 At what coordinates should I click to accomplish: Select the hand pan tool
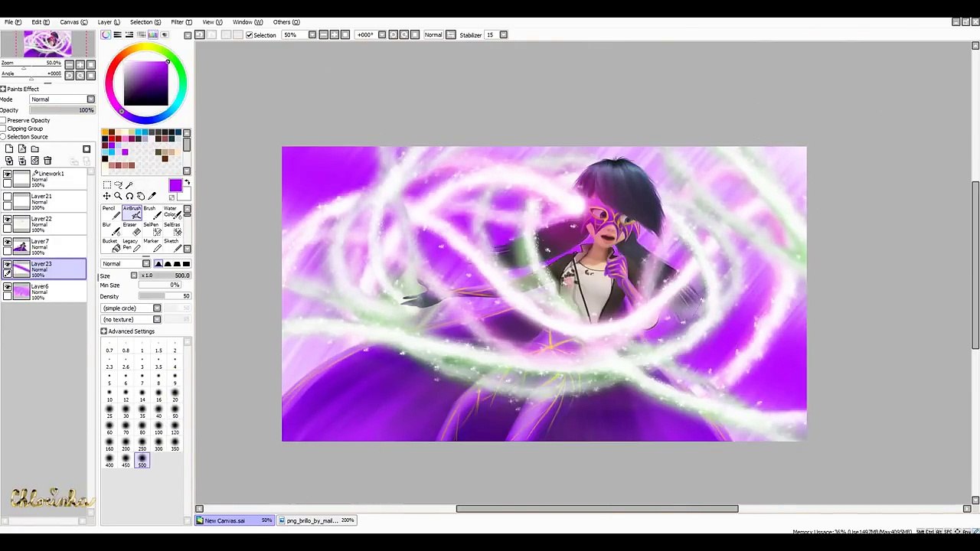coord(140,197)
